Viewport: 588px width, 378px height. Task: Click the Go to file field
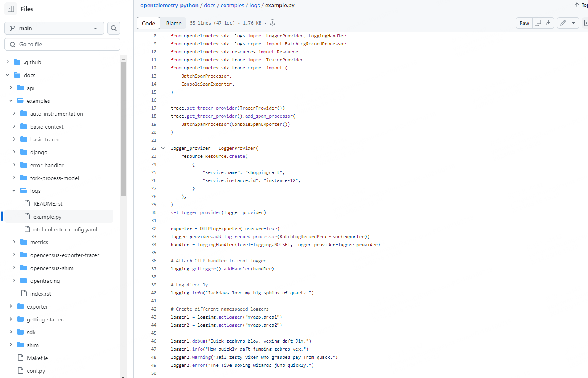[62, 44]
